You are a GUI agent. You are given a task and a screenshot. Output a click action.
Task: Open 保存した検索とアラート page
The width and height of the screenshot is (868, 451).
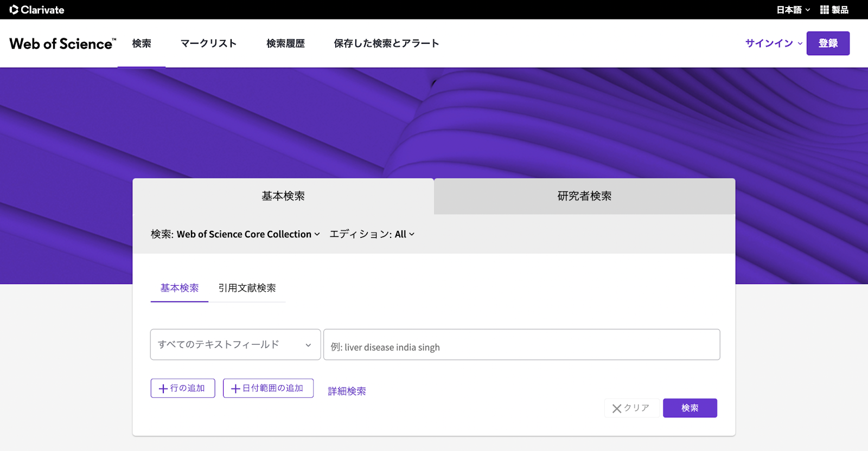(386, 43)
